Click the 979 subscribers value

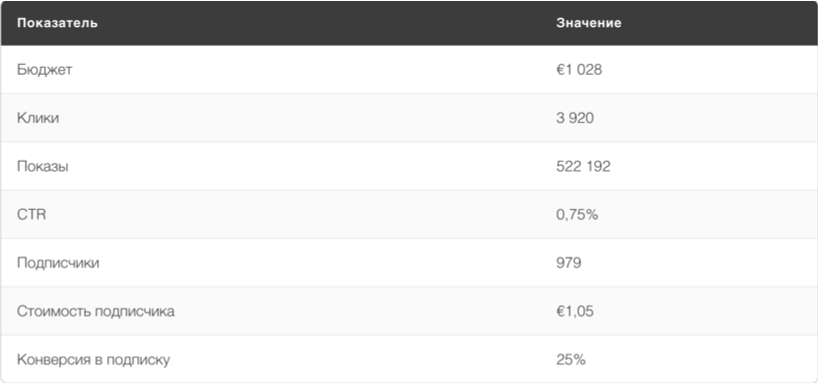568,263
